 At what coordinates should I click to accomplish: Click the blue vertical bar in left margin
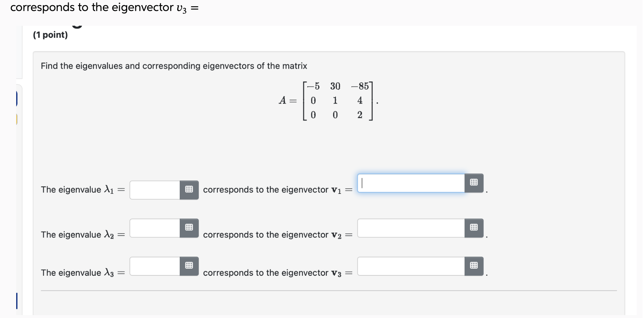coord(17,300)
